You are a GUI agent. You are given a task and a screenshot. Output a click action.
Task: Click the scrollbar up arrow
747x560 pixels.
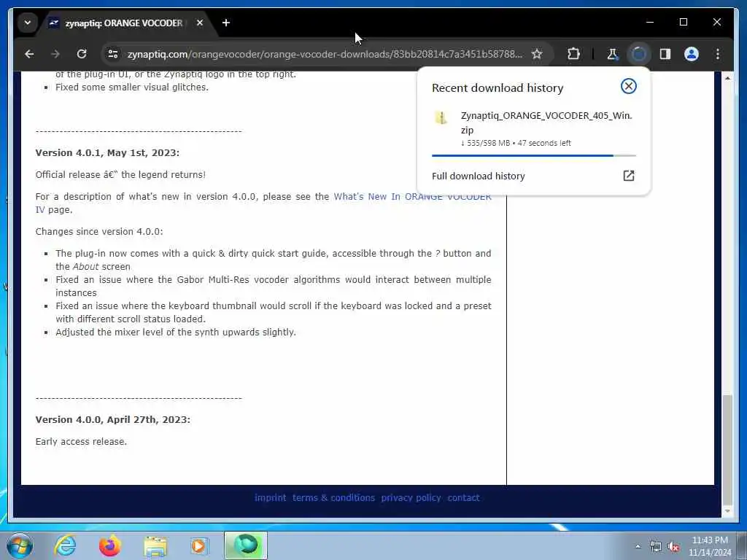(x=727, y=77)
